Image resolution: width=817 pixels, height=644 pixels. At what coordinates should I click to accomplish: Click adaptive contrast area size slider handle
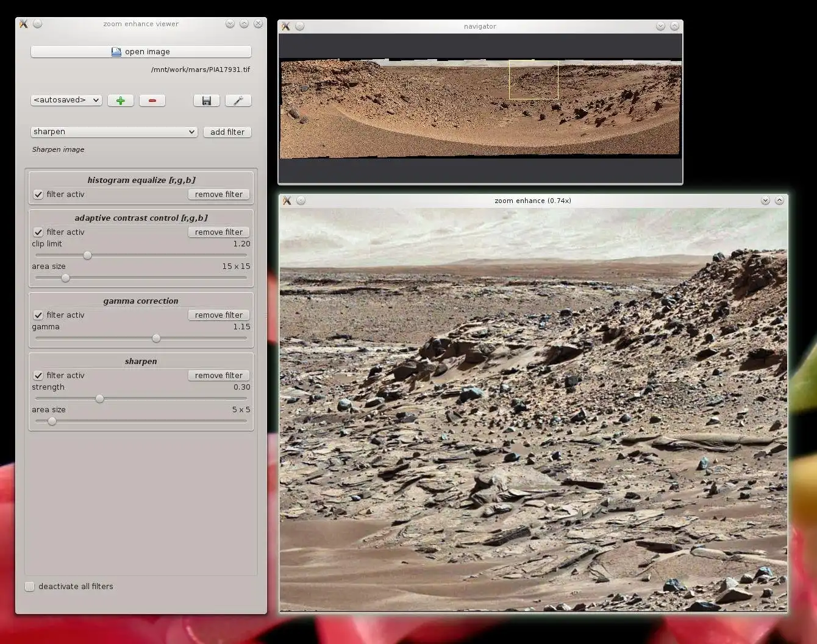click(x=65, y=278)
